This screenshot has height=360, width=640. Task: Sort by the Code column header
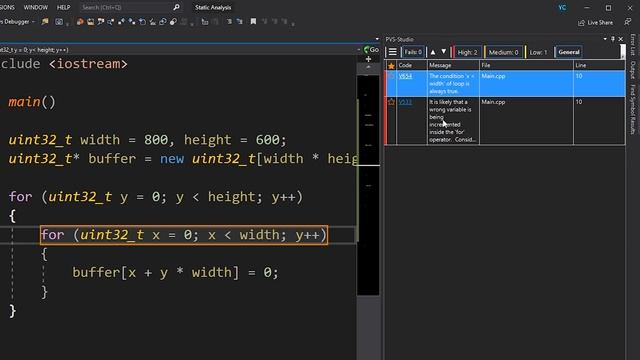tap(412, 65)
